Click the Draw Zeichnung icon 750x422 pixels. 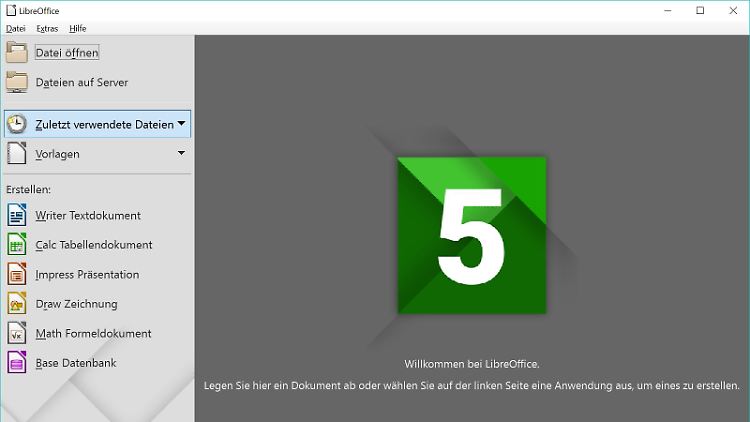point(17,304)
